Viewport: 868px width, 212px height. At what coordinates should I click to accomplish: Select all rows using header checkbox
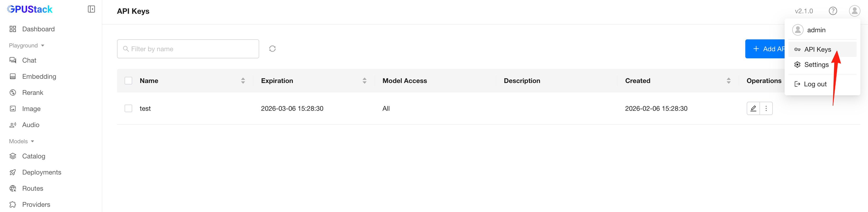click(128, 81)
